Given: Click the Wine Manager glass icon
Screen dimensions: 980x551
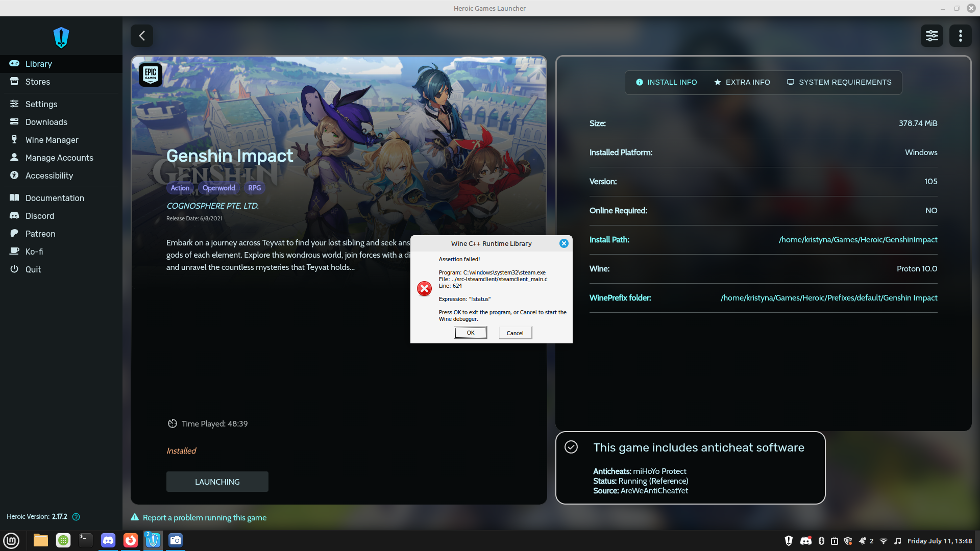Looking at the screenshot, I should [14, 139].
